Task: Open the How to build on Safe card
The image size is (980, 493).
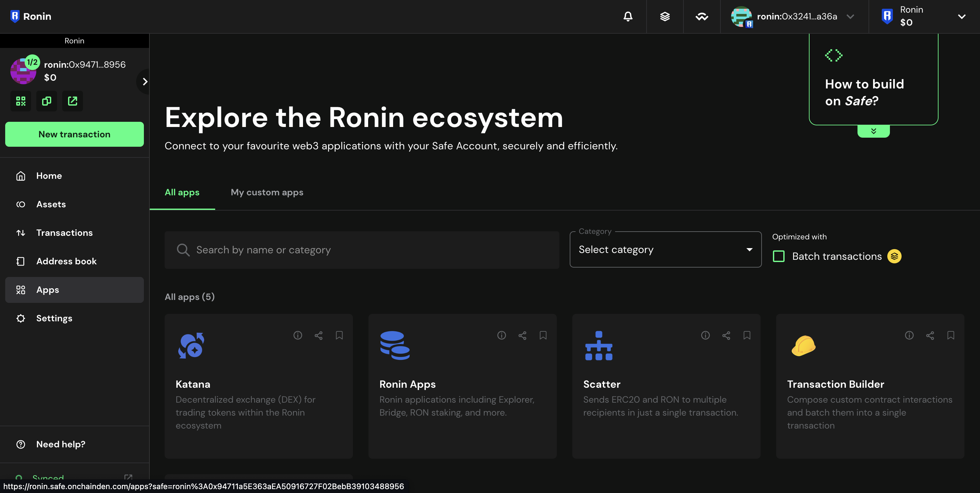Action: 873,79
